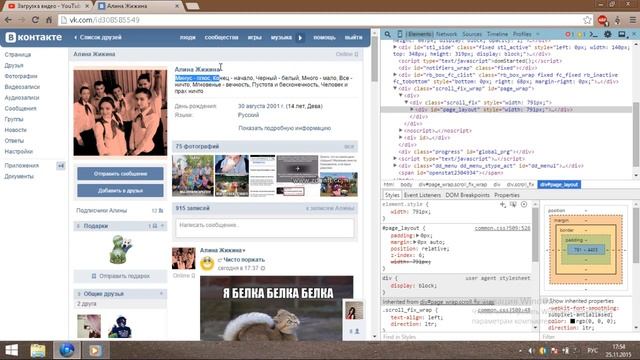Viewport: 640px width, 360px height.
Task: Click the DevTools inspect element magnifier icon
Action: coord(387,34)
